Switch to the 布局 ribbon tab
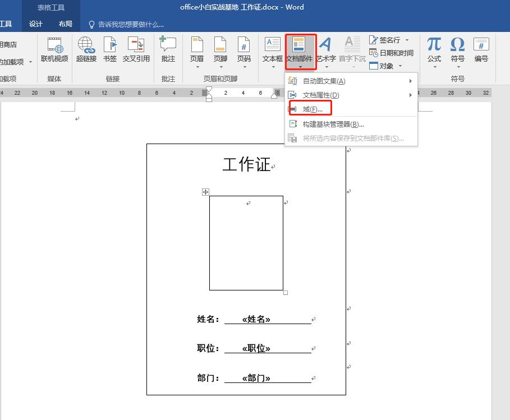510x420 pixels. coord(66,24)
